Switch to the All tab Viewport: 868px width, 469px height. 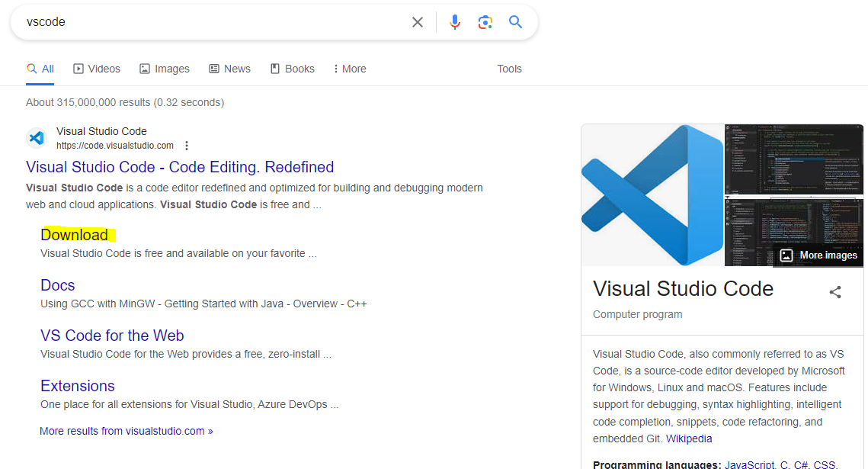40,69
